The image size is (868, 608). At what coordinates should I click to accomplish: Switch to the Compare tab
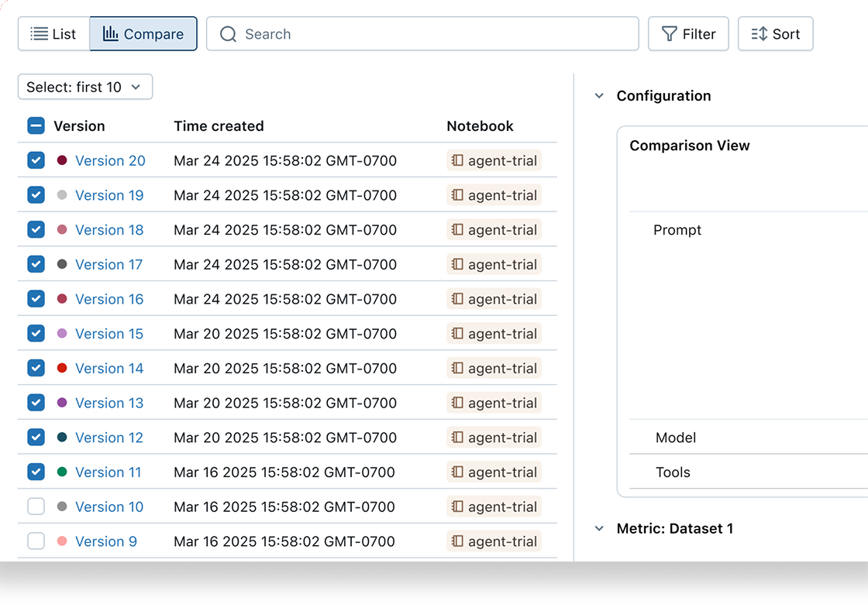[x=143, y=33]
